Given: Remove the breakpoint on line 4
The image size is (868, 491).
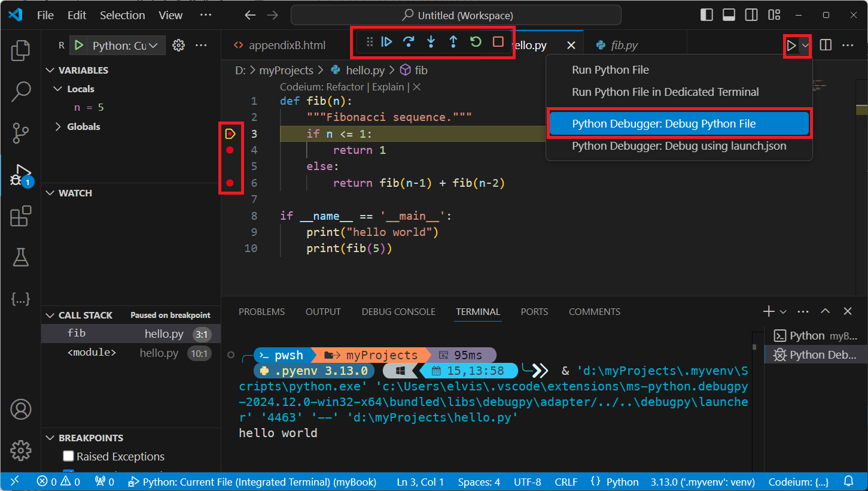Looking at the screenshot, I should pos(230,150).
